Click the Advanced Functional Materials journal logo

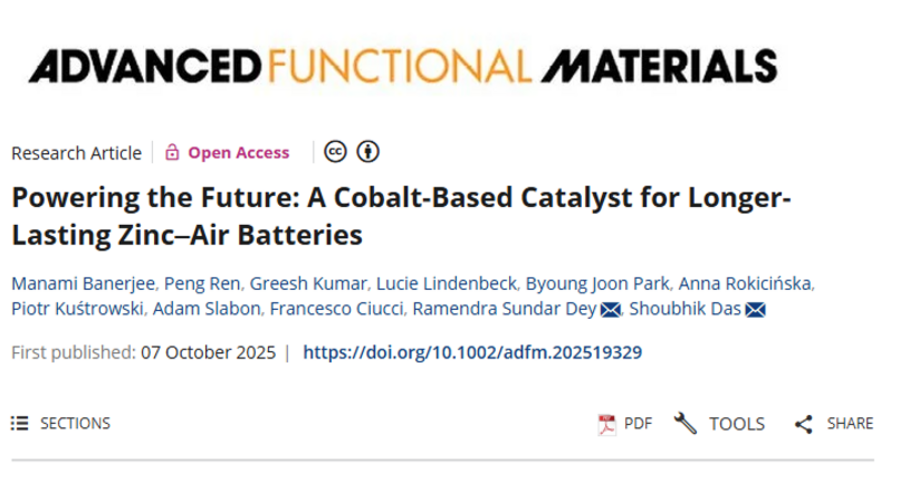click(x=402, y=66)
